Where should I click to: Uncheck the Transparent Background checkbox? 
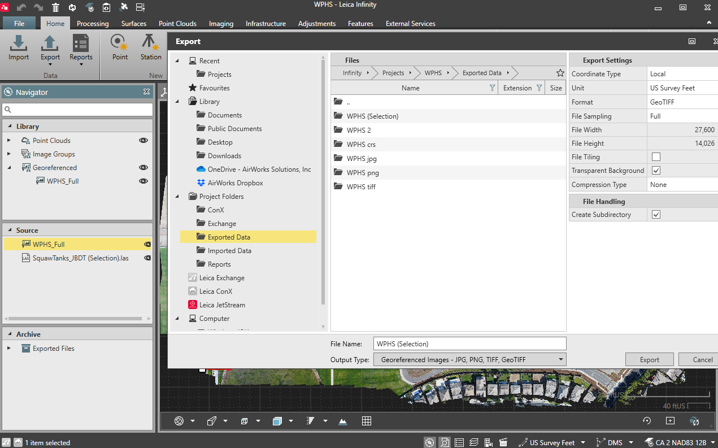[x=656, y=170]
